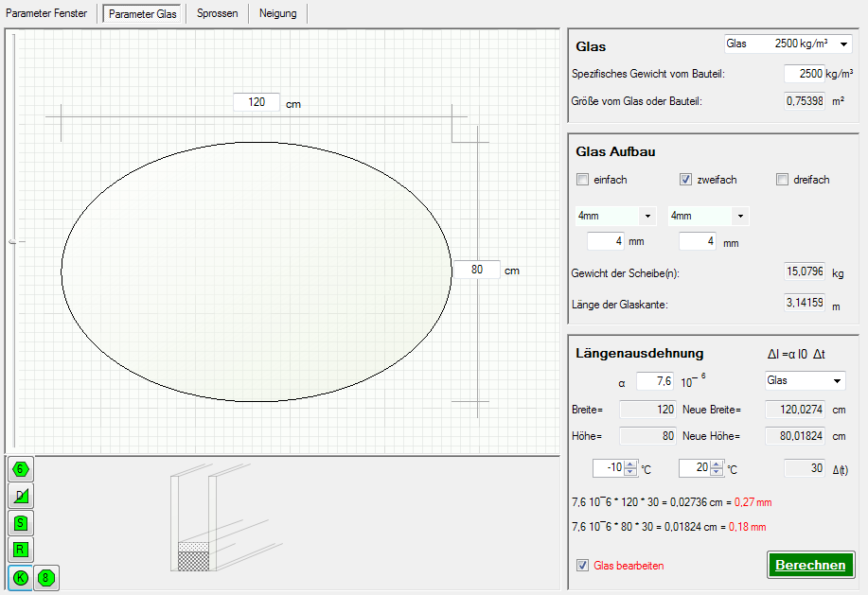Image resolution: width=868 pixels, height=595 pixels.
Task: Select the hexagon shape button labeled 6
Action: [21, 468]
